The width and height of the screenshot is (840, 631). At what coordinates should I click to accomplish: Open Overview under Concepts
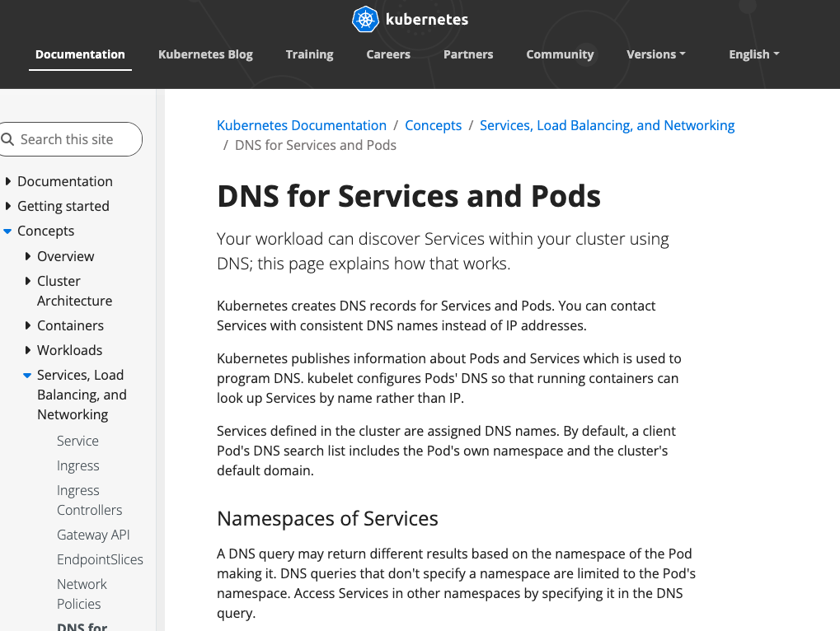point(65,256)
